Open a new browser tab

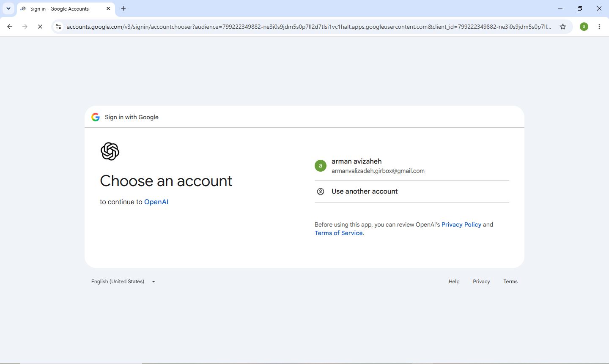(123, 8)
